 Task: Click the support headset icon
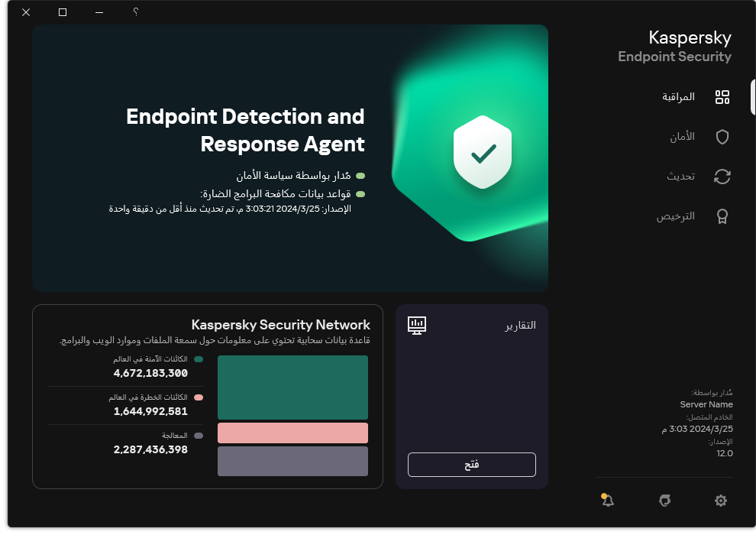pyautogui.click(x=665, y=501)
